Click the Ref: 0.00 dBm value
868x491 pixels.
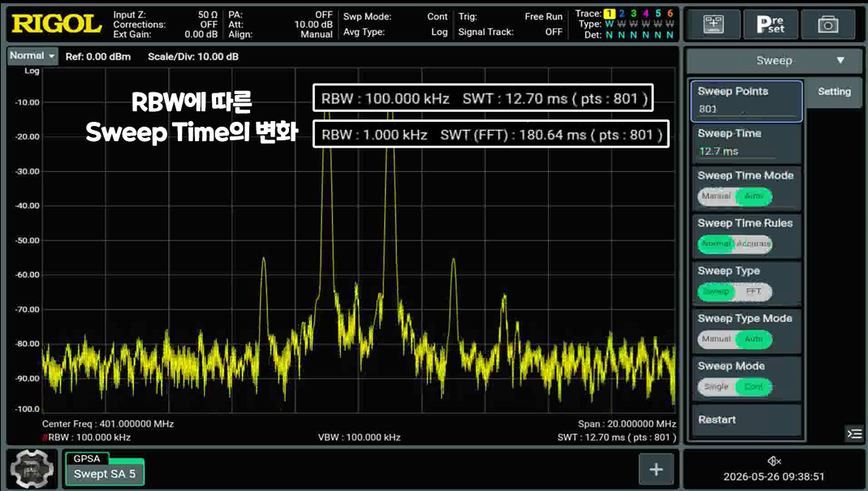tap(98, 57)
